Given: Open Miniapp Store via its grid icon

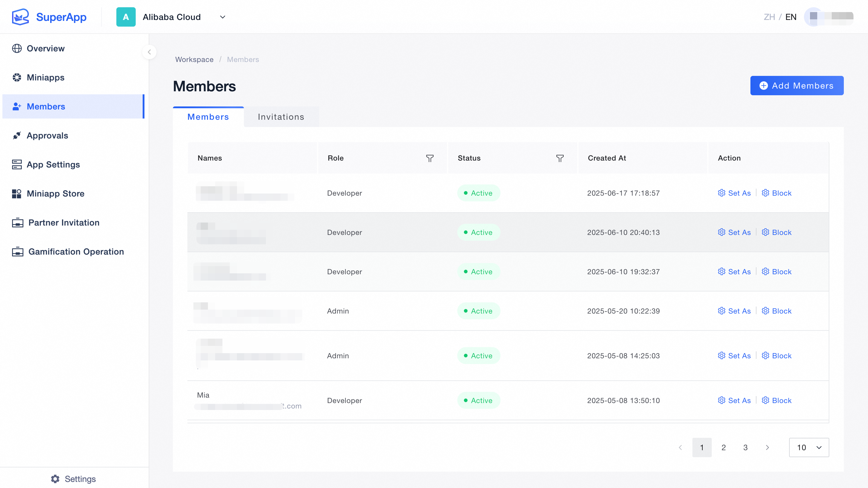Looking at the screenshot, I should pyautogui.click(x=17, y=194).
